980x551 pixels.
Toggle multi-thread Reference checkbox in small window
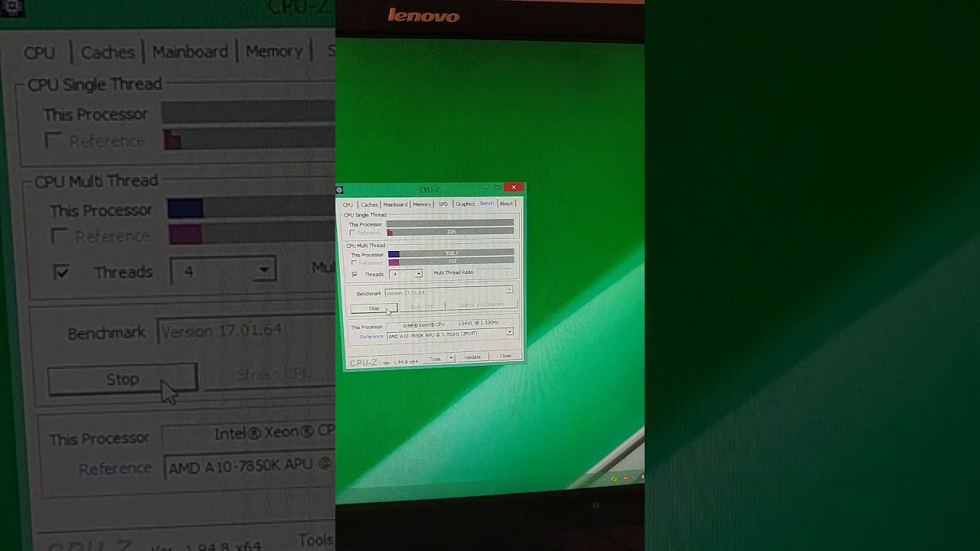354,263
